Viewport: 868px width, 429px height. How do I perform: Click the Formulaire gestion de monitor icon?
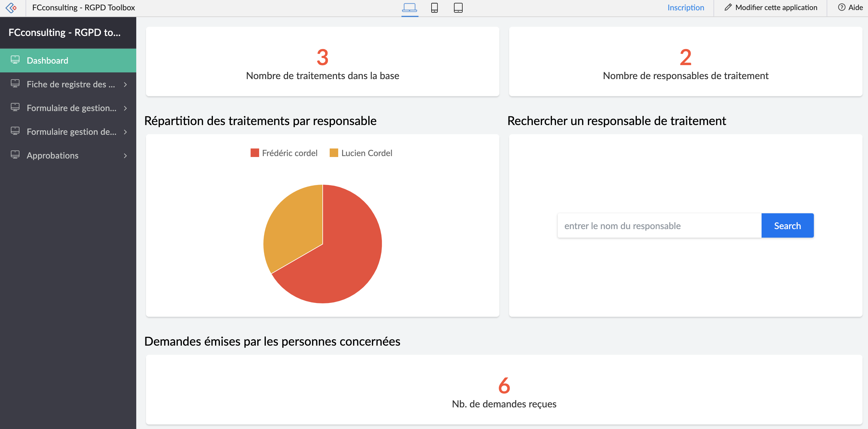15,131
